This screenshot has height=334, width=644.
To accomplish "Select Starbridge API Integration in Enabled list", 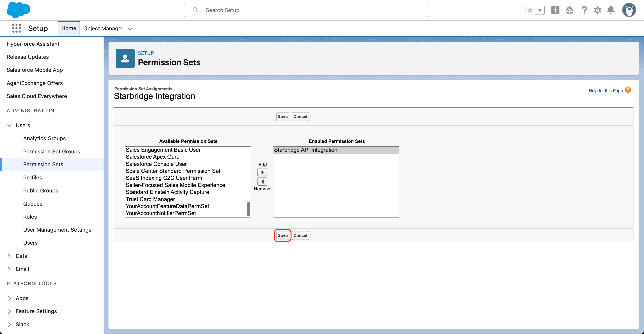I will (336, 150).
